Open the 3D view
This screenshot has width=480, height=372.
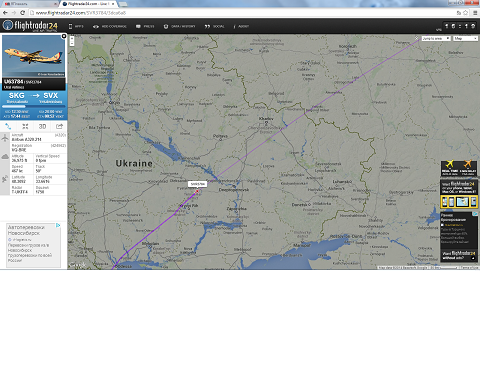pyautogui.click(x=42, y=126)
